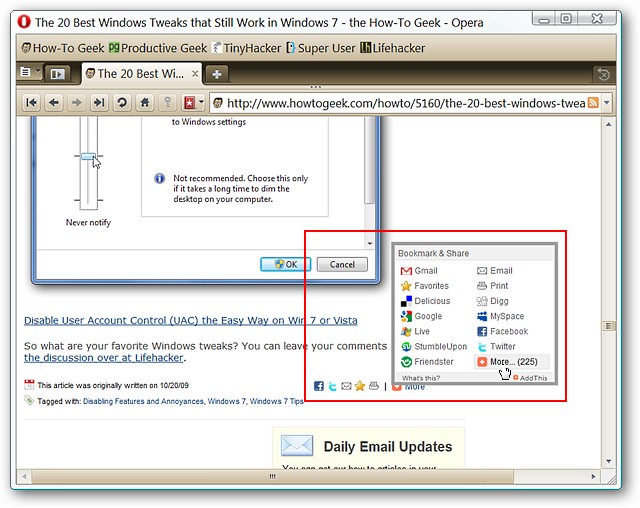This screenshot has width=640, height=508.
Task: Click the RSS feed icon in address bar
Action: 593,103
